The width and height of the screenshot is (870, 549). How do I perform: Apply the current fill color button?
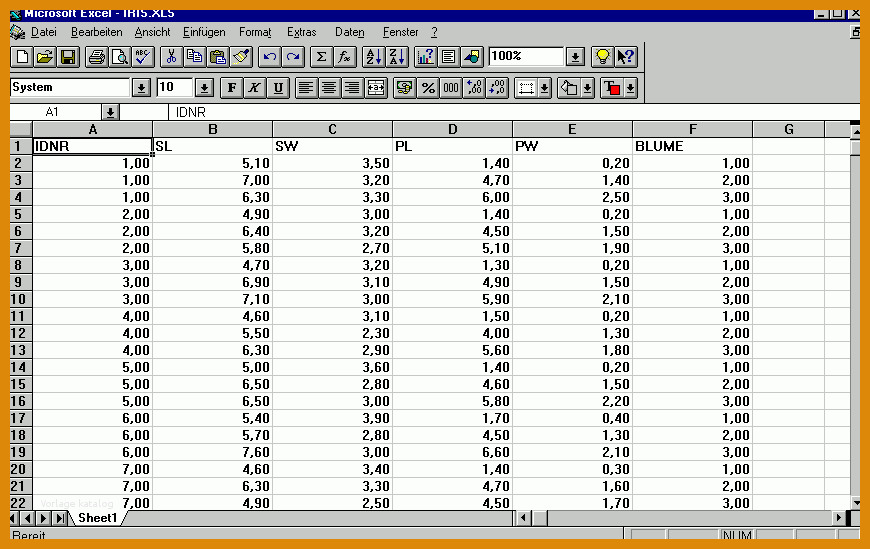point(569,88)
